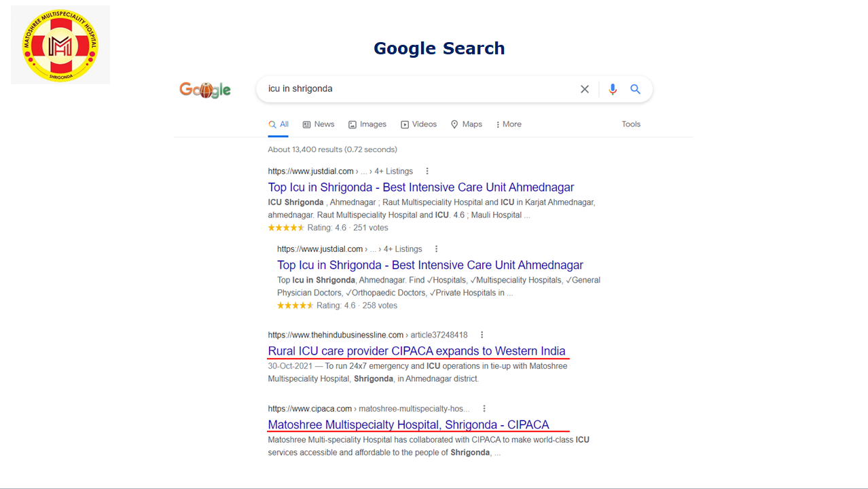The height and width of the screenshot is (489, 868).
Task: Open three-dot menu beside cipaca.com result
Action: [x=484, y=409]
